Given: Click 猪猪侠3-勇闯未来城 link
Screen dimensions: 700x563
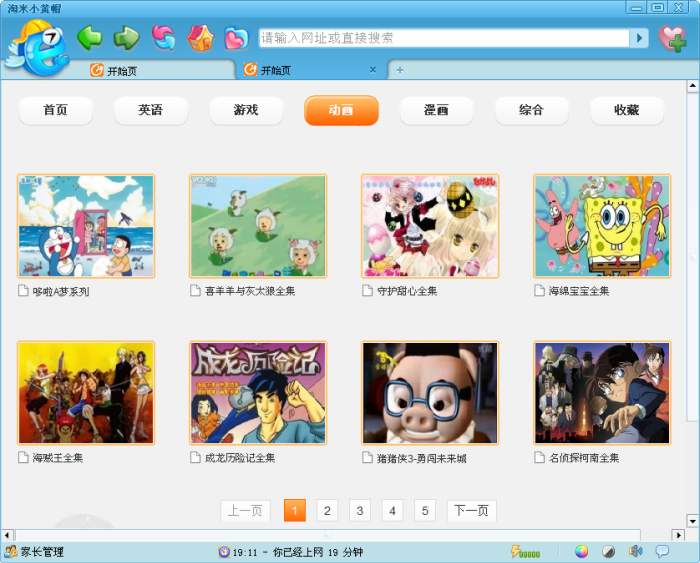Looking at the screenshot, I should click(x=421, y=458).
